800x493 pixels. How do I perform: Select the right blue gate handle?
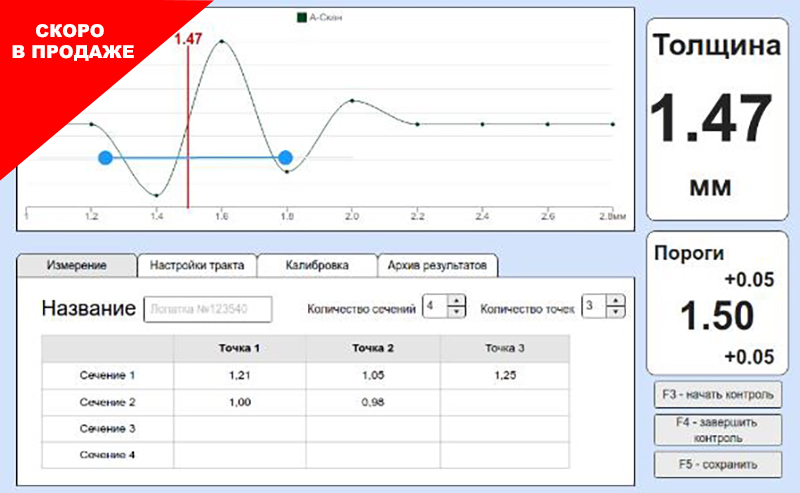click(286, 158)
